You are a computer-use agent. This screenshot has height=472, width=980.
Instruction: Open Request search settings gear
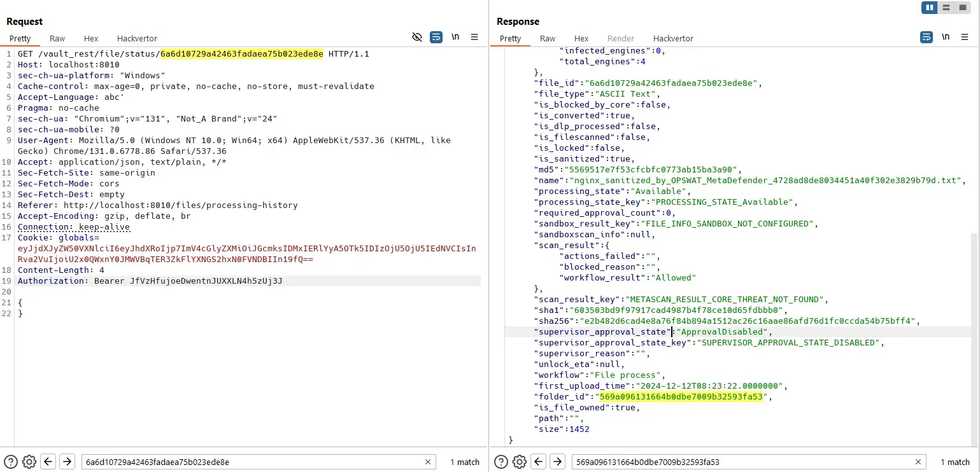tap(29, 462)
